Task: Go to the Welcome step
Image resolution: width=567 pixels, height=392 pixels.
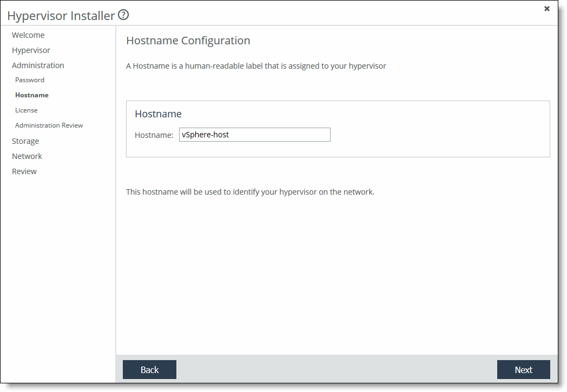Action: (28, 35)
